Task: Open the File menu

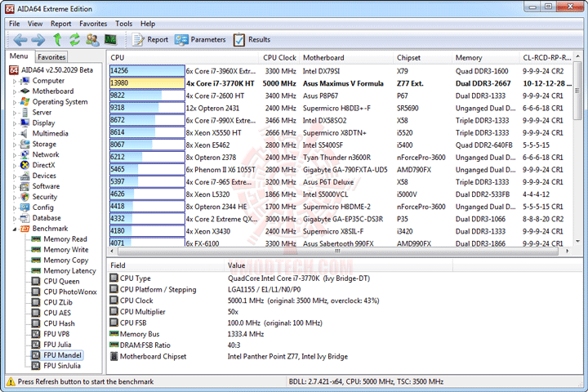Action: coord(15,24)
